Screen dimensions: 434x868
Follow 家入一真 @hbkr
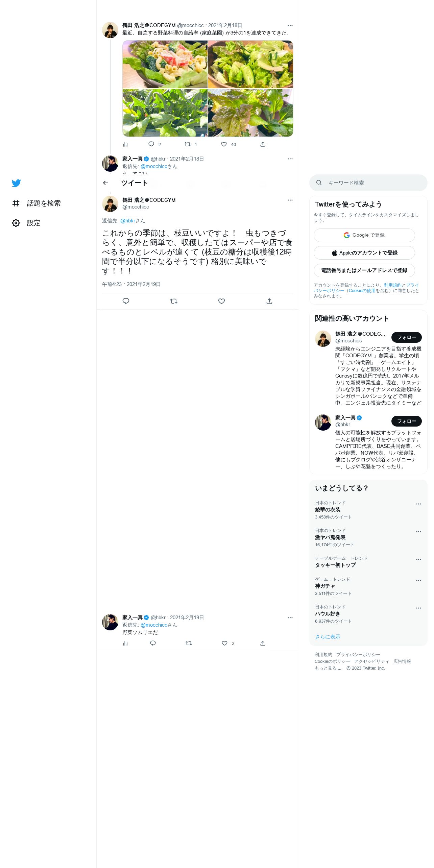407,421
